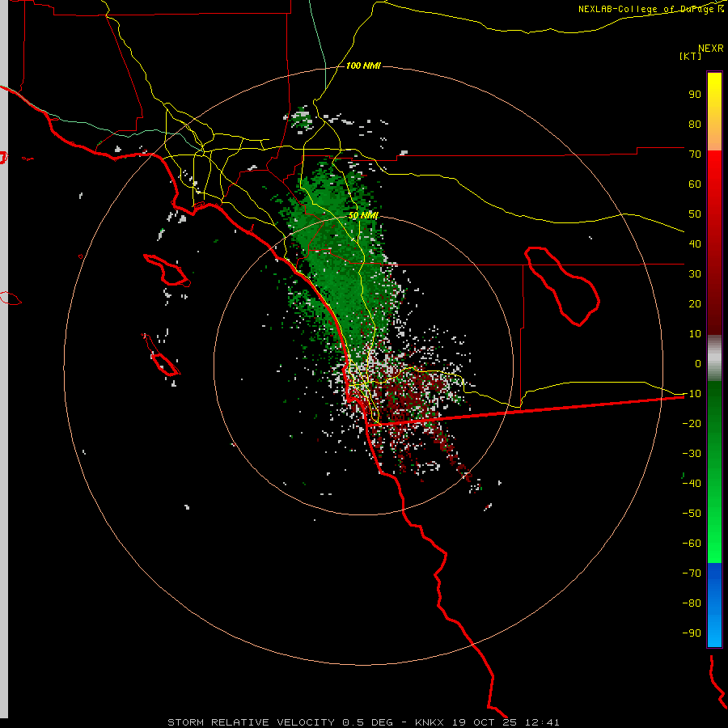Image resolution: width=728 pixels, height=728 pixels.
Task: Click the 40 value on the velocity scale
Action: coord(695,244)
